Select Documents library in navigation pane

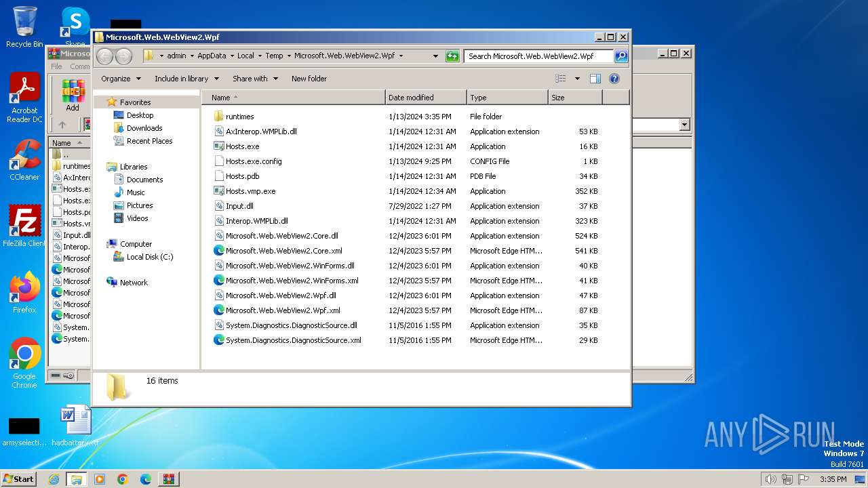pos(144,180)
